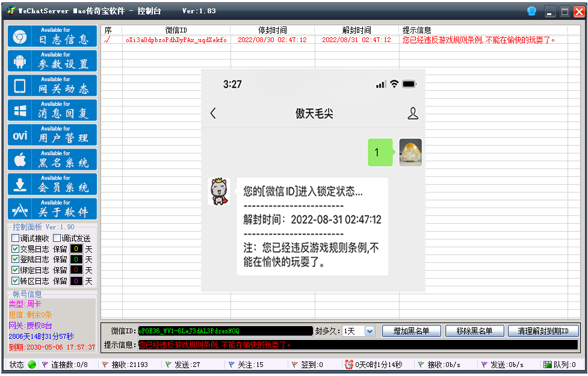Screen dimensions: 588x376
Task: Open the 消息回复 message reply section
Action: [52, 110]
